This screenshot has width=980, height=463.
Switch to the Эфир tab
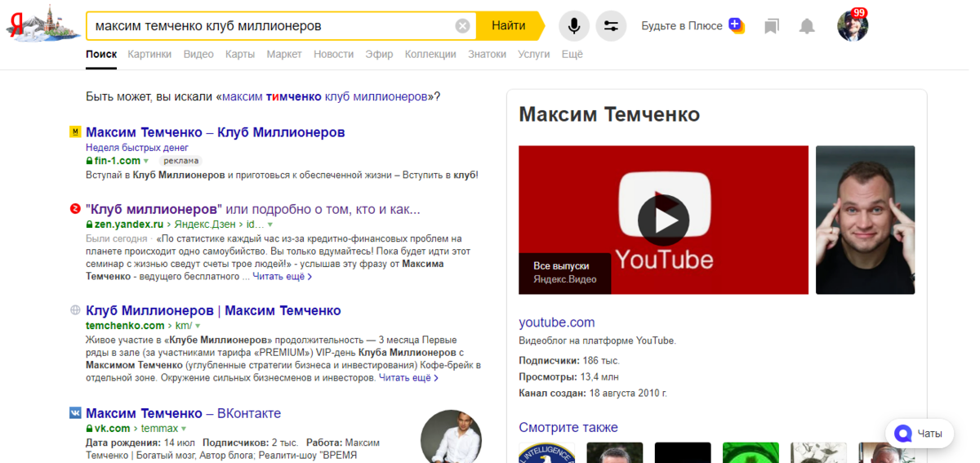coord(379,54)
